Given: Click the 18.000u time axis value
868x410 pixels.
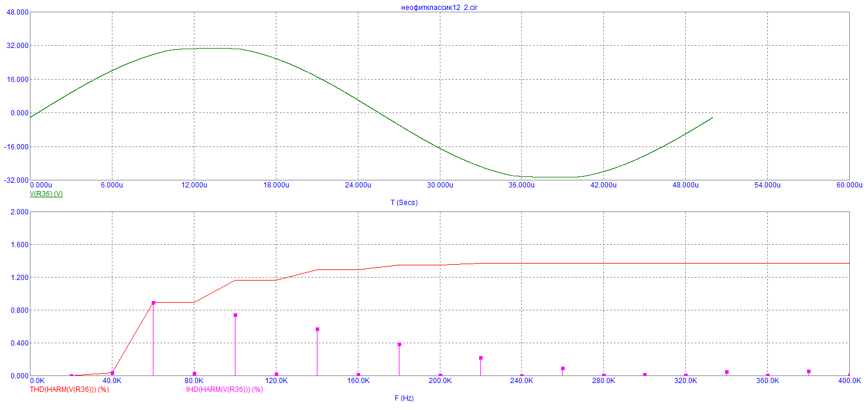Looking at the screenshot, I should point(276,185).
